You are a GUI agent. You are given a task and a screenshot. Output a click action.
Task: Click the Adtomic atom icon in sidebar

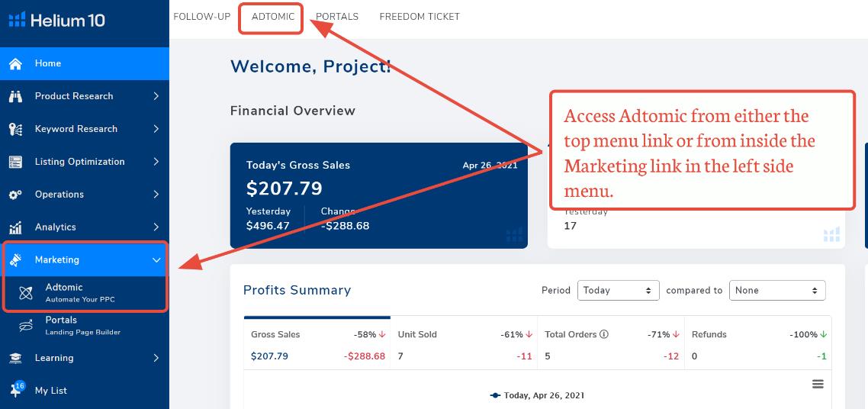click(26, 293)
